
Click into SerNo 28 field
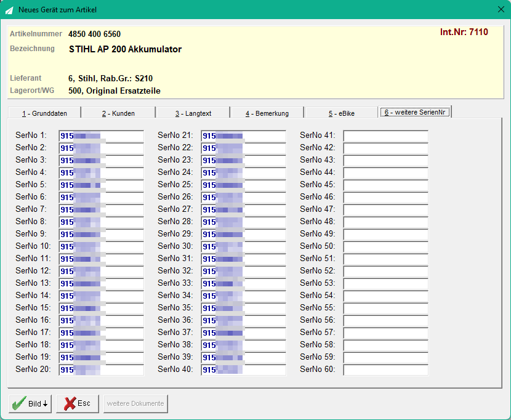pyautogui.click(x=243, y=222)
